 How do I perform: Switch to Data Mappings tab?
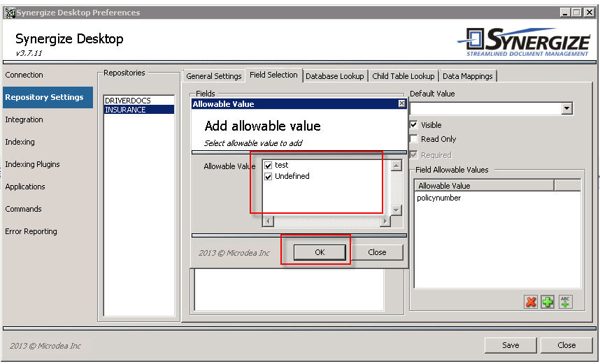click(x=468, y=76)
